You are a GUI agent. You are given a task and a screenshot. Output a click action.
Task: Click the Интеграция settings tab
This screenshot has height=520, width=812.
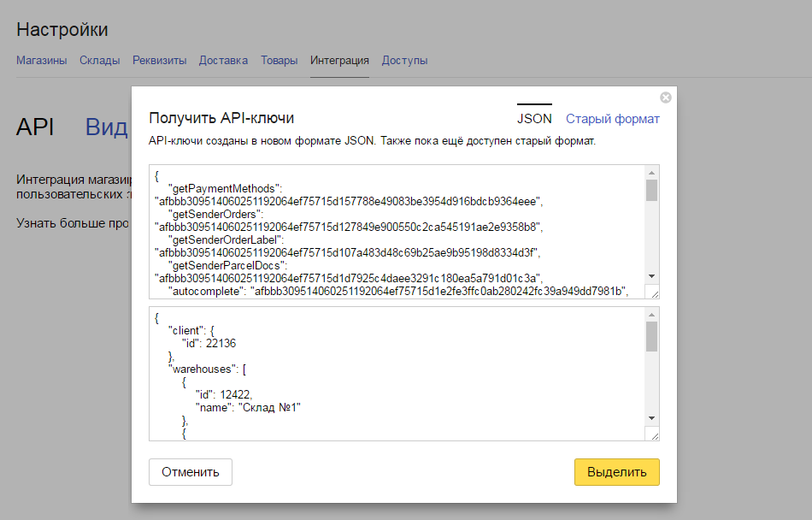pyautogui.click(x=339, y=61)
